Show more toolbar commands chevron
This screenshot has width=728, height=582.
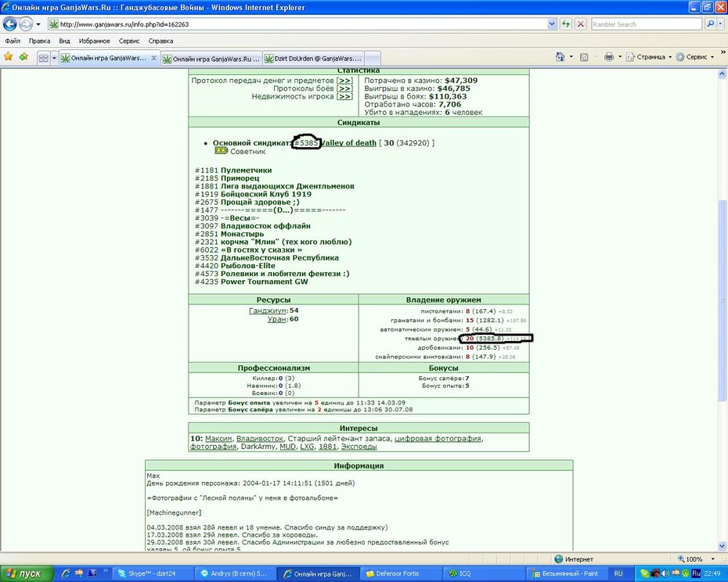(x=723, y=52)
